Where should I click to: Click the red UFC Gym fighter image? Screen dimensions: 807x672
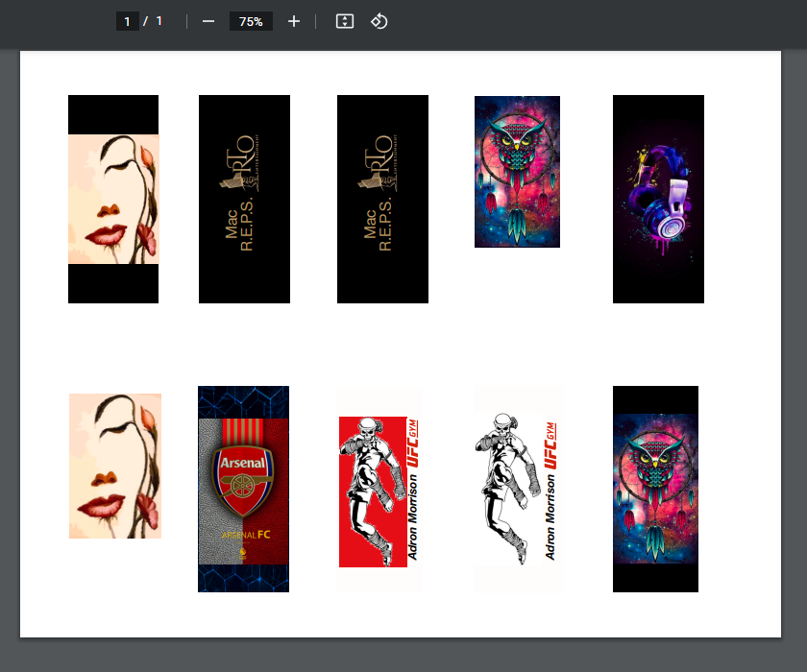374,491
